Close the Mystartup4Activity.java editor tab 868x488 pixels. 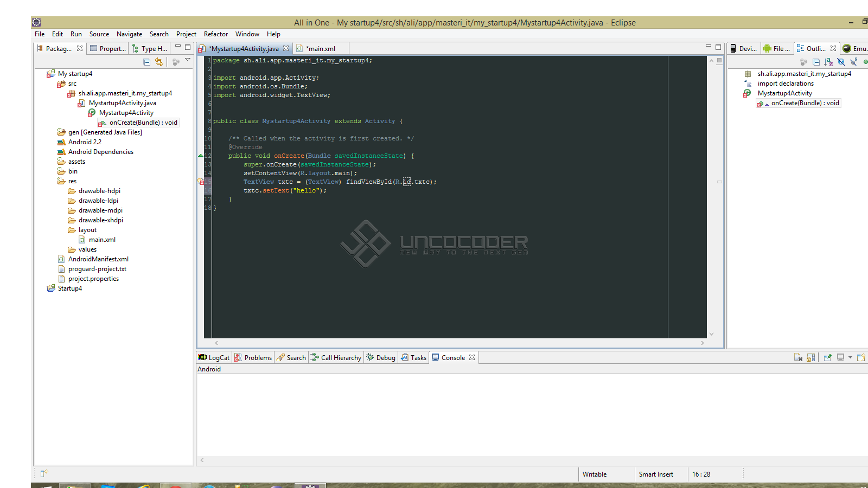(286, 48)
